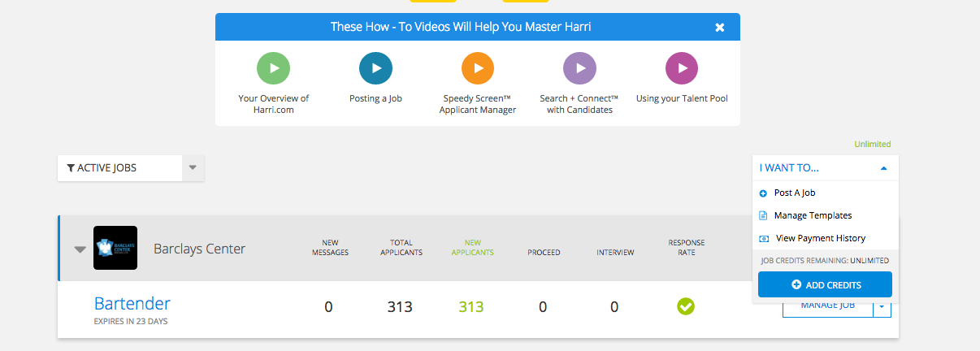Click the Bartender new applicants count 313

click(x=471, y=307)
